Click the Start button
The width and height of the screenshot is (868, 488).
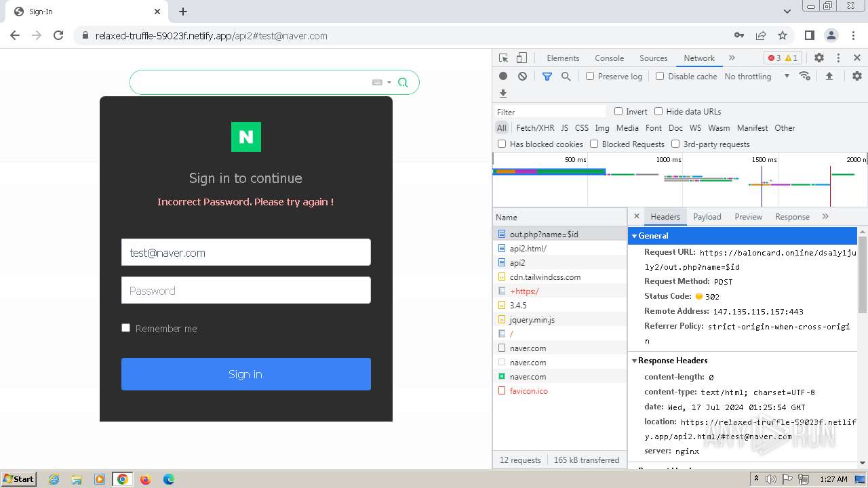[x=18, y=479]
